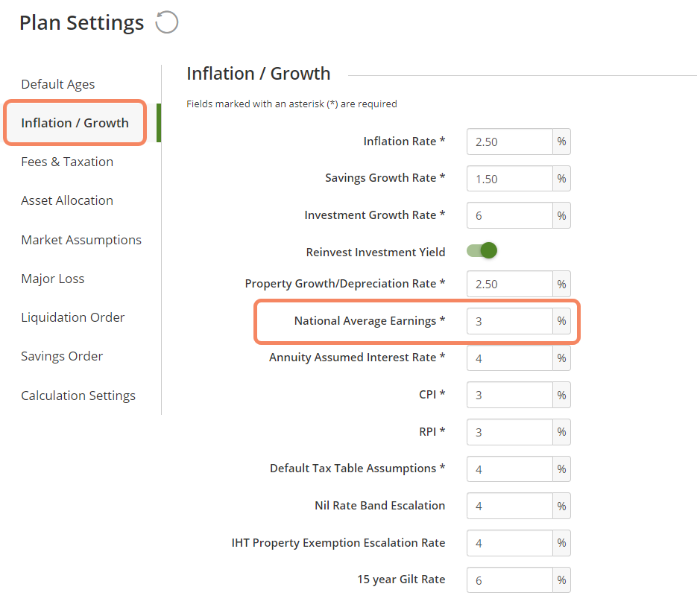697x616 pixels.
Task: Edit the Savings Growth Rate field
Action: [509, 179]
